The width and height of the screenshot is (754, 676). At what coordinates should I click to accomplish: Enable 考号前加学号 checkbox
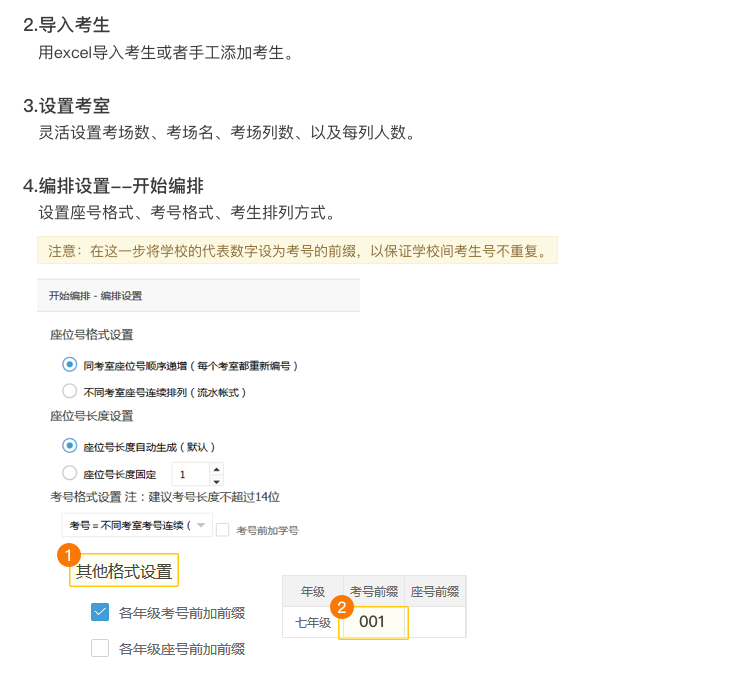222,530
